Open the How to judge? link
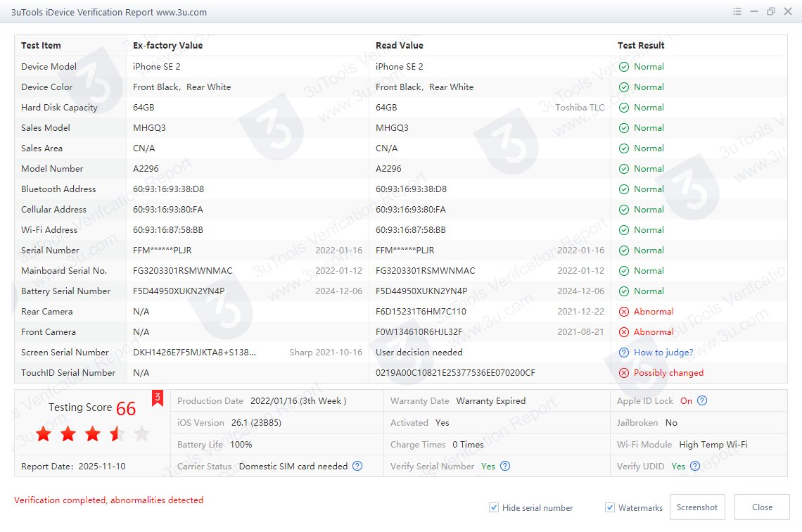 [663, 353]
